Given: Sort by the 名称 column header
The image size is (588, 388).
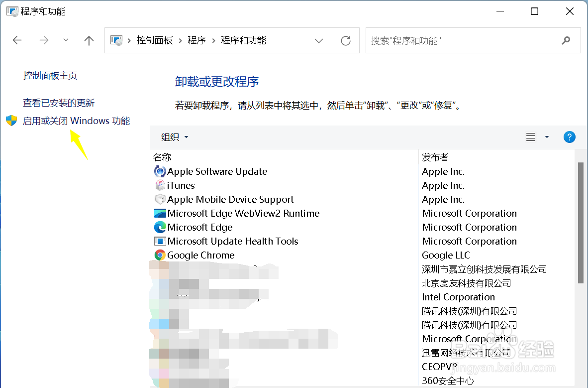Looking at the screenshot, I should (162, 157).
